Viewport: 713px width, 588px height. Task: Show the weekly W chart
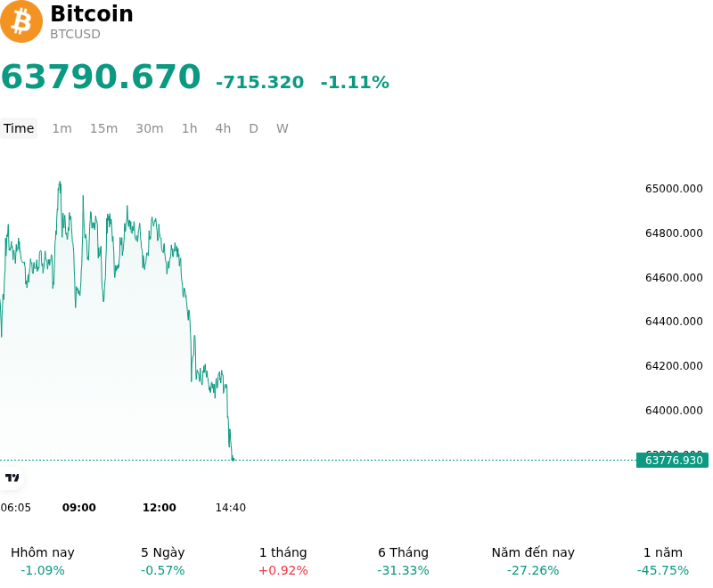[282, 128]
